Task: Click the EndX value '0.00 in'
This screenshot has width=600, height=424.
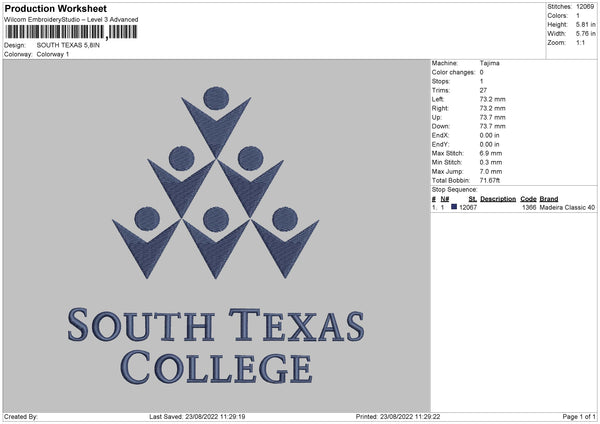Action: (489, 135)
